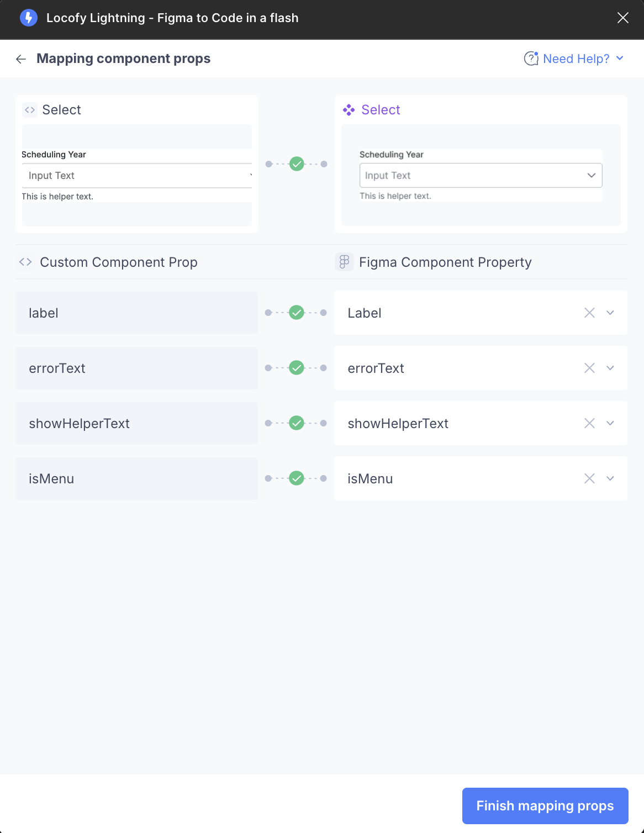
Task: Click the code icon beside Custom Component Prop
Action: click(x=25, y=262)
